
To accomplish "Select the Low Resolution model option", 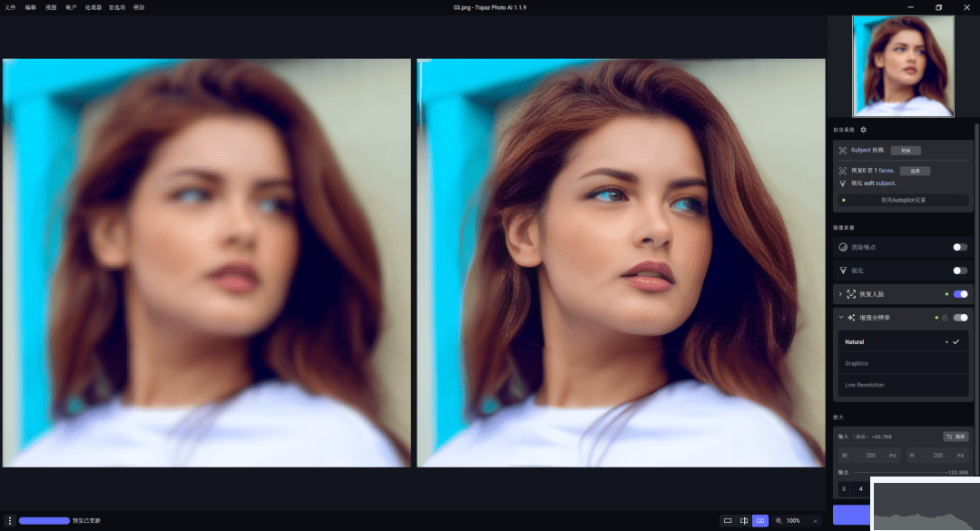I will coord(903,385).
